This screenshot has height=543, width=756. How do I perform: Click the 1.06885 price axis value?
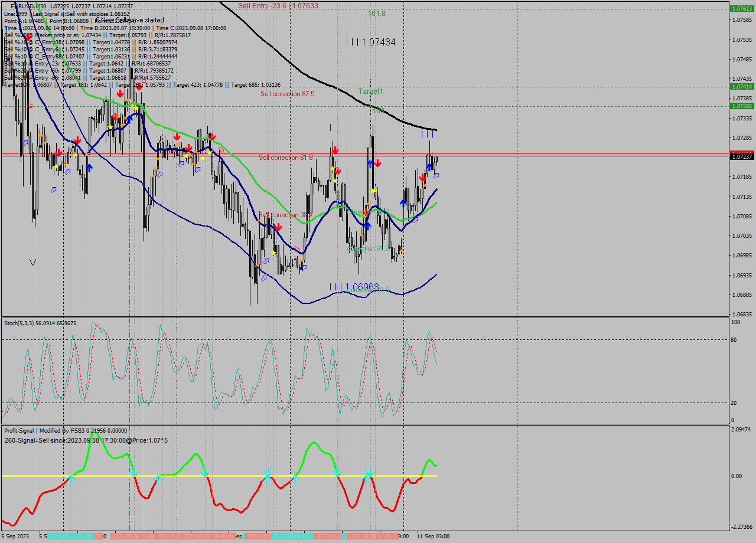741,295
